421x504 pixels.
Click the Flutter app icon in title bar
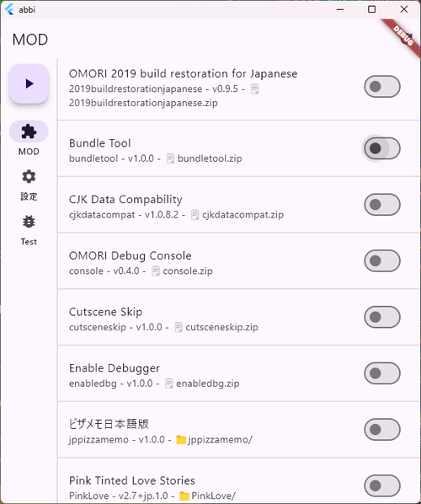pos(9,9)
